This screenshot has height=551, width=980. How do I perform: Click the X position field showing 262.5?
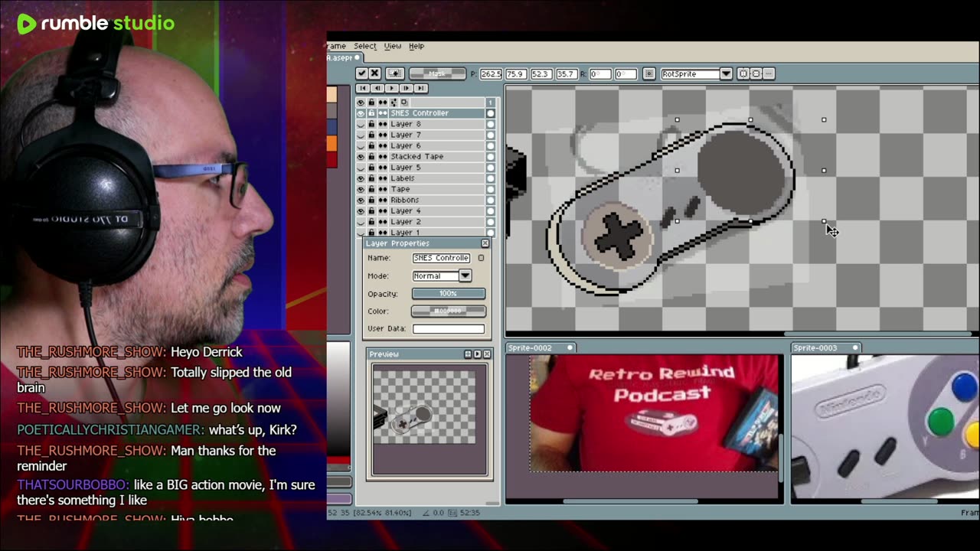(491, 73)
